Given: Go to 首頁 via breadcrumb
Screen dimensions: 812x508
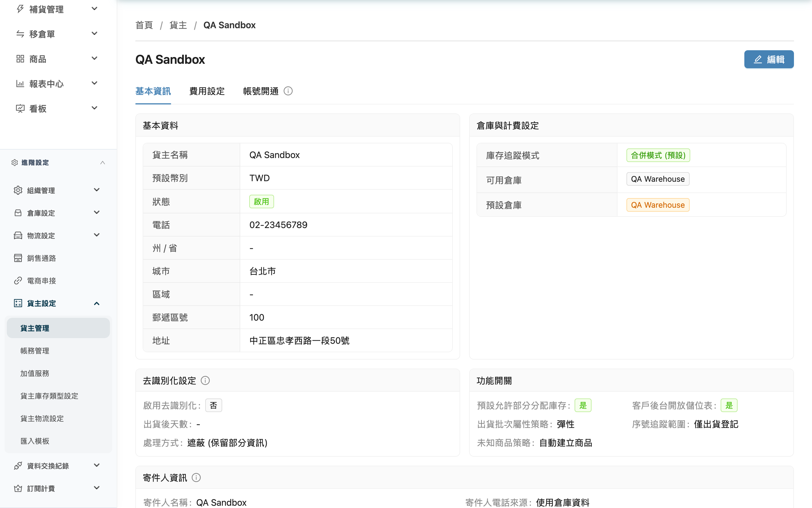Looking at the screenshot, I should point(144,25).
